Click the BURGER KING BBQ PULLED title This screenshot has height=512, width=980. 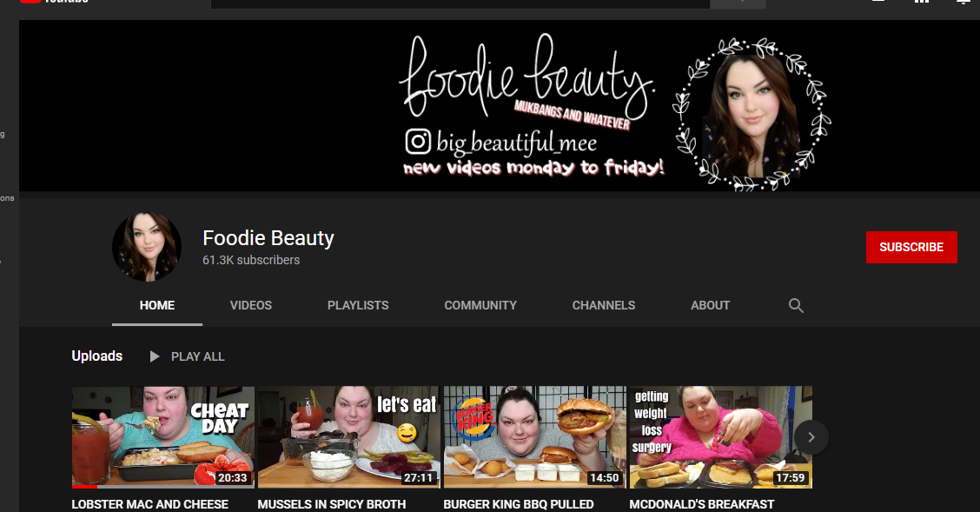click(519, 504)
